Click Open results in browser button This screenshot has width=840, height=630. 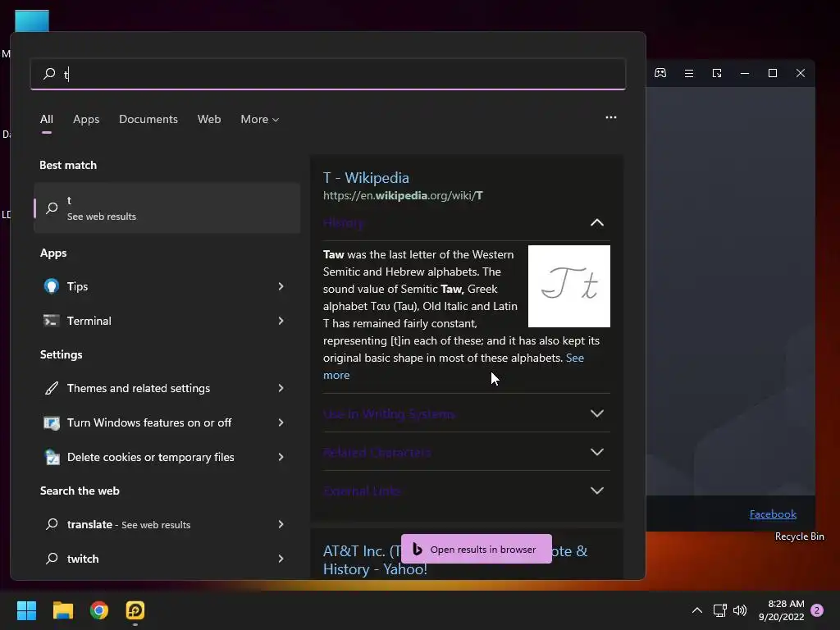coord(477,549)
